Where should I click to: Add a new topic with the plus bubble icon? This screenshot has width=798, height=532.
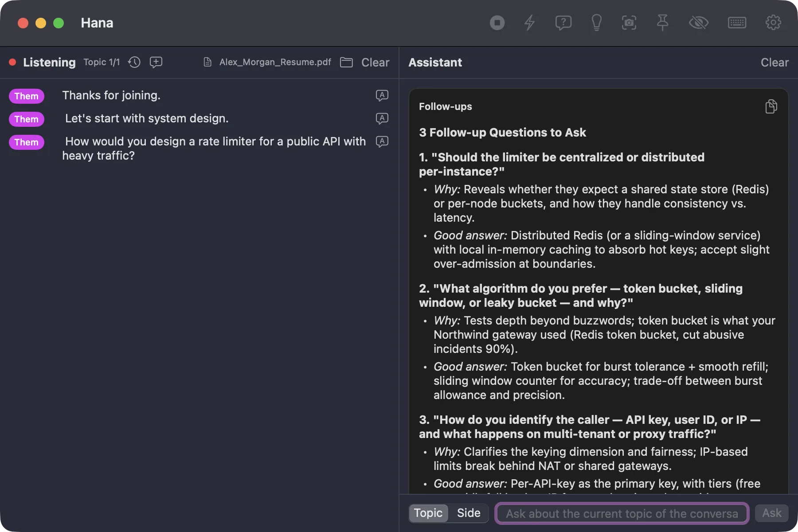(x=156, y=62)
